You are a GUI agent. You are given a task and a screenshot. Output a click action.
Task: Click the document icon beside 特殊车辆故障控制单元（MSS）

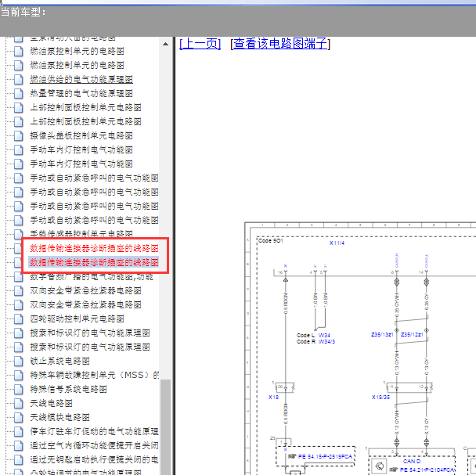coord(19,375)
